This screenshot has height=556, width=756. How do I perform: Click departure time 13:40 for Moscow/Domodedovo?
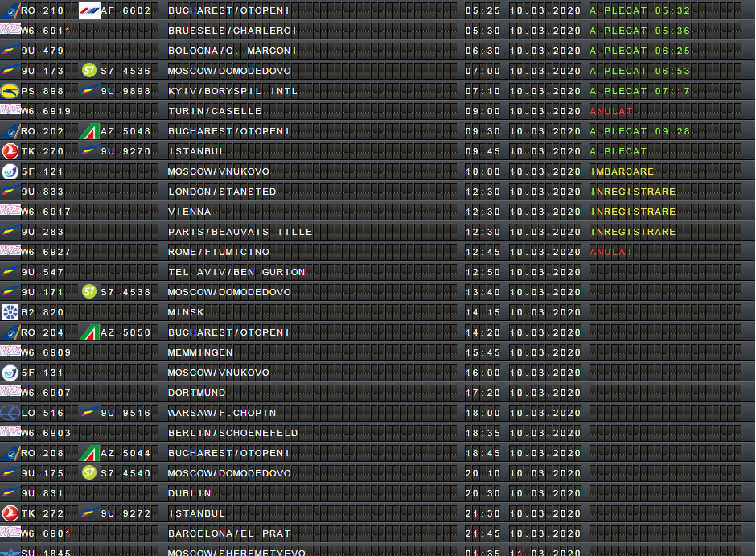(483, 292)
